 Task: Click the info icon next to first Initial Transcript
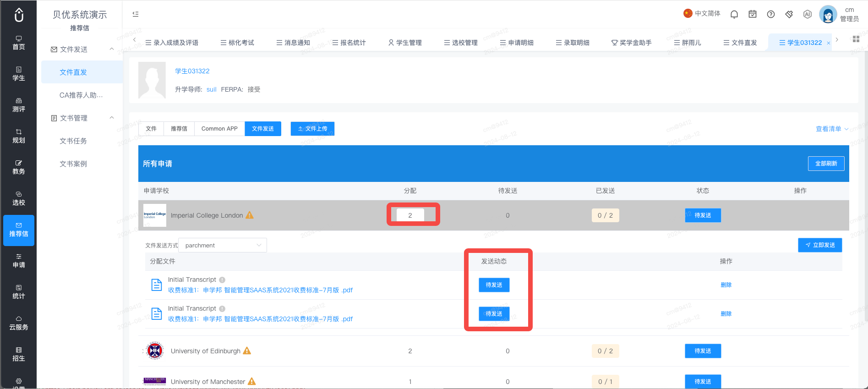tap(222, 280)
